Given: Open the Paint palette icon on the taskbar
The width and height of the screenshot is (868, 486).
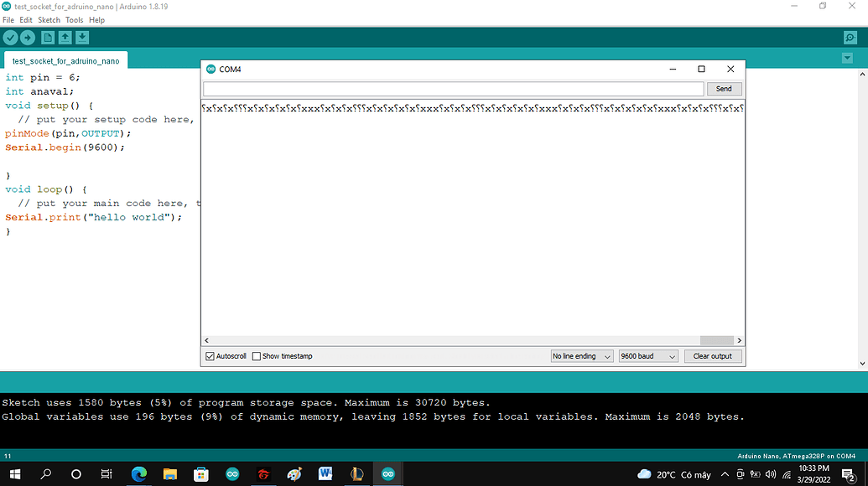Looking at the screenshot, I should pos(294,474).
